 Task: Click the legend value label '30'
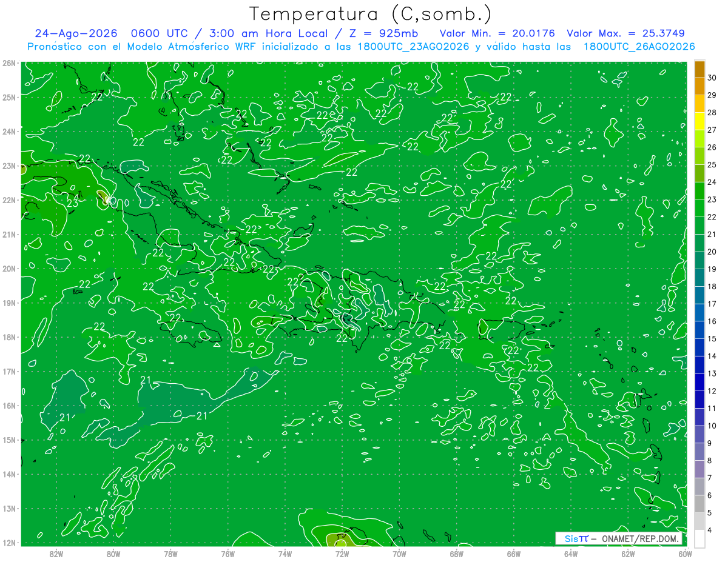coord(712,78)
